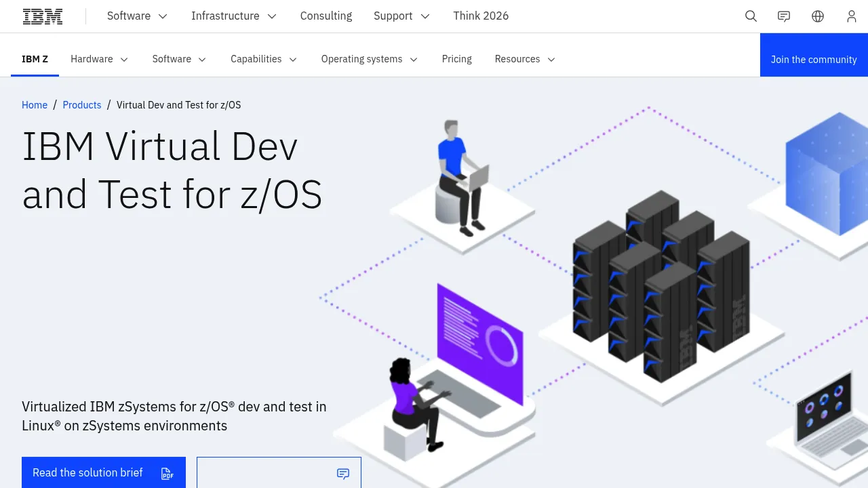Expand the Operating systems submenu
The height and width of the screenshot is (488, 868).
(370, 59)
